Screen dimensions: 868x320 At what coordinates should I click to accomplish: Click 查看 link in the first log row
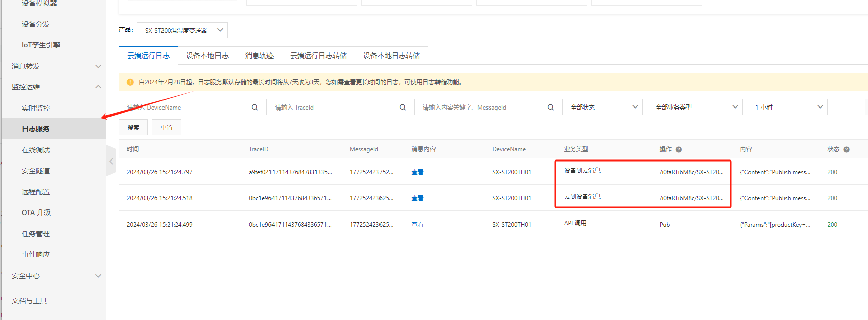tap(417, 172)
